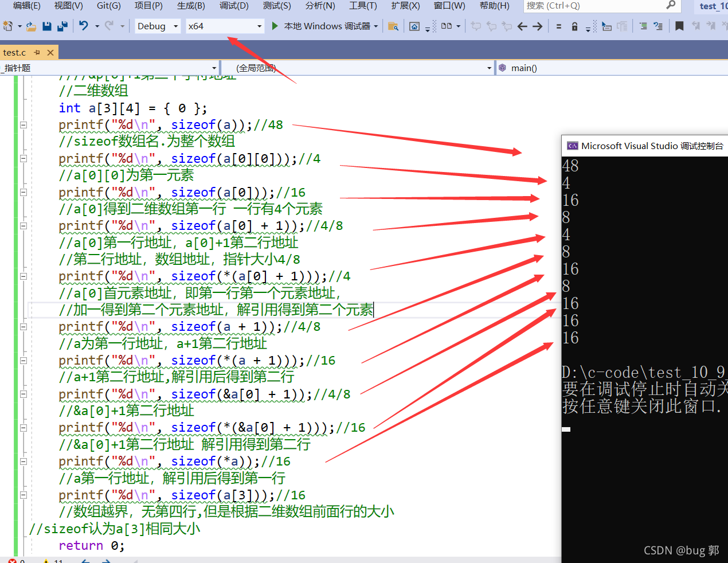Go to the next bookmark icon
This screenshot has height=563, width=728.
point(711,26)
